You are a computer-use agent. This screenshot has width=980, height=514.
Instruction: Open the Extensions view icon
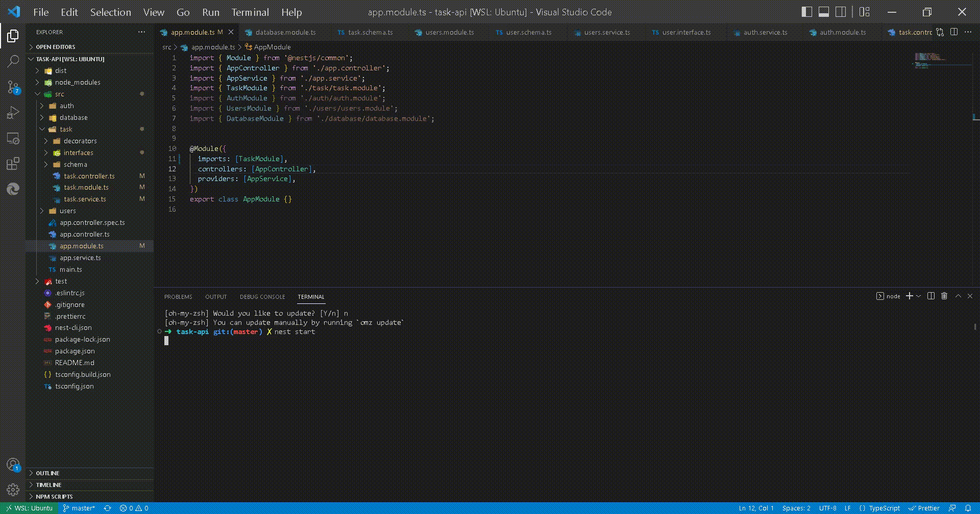click(13, 164)
